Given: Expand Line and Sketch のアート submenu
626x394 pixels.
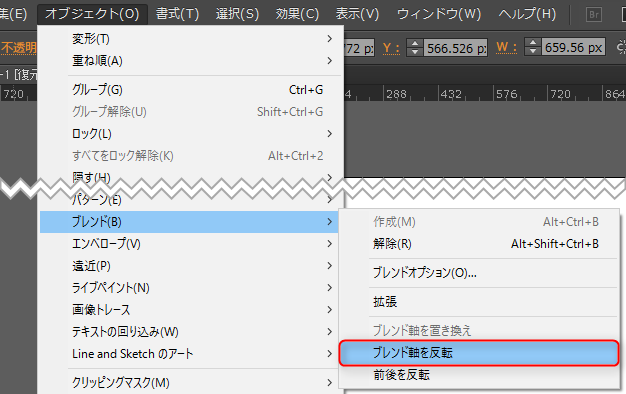Looking at the screenshot, I should click(190, 354).
